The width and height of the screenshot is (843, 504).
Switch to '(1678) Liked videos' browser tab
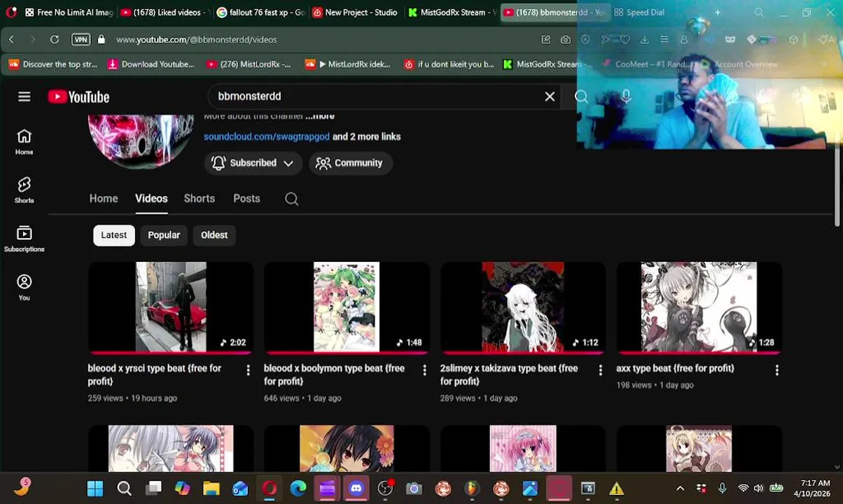point(164,13)
